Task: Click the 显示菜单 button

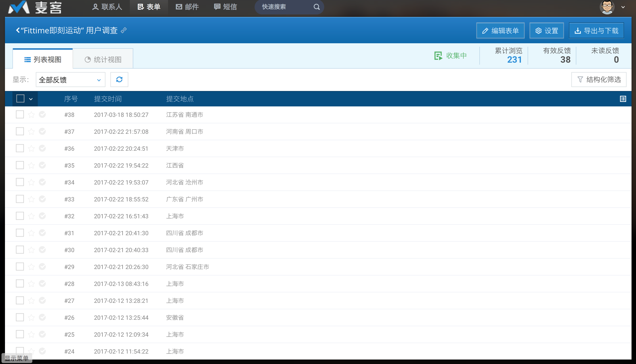Action: tap(16, 358)
